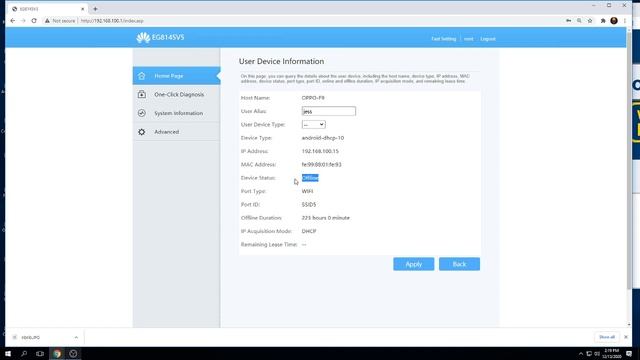This screenshot has height=360, width=640.
Task: Click the Not secure warning icon
Action: click(x=47, y=21)
